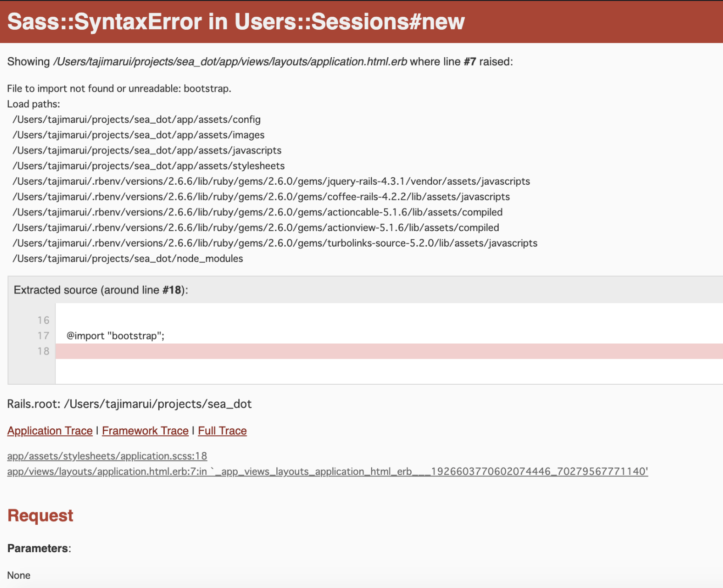Click the app/assets/javascripts project load path

147,150
